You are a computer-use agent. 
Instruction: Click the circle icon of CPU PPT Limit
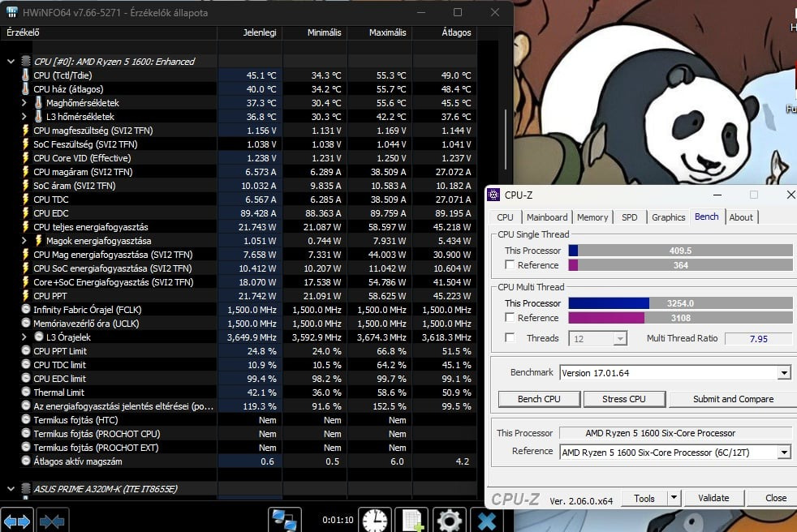click(26, 350)
